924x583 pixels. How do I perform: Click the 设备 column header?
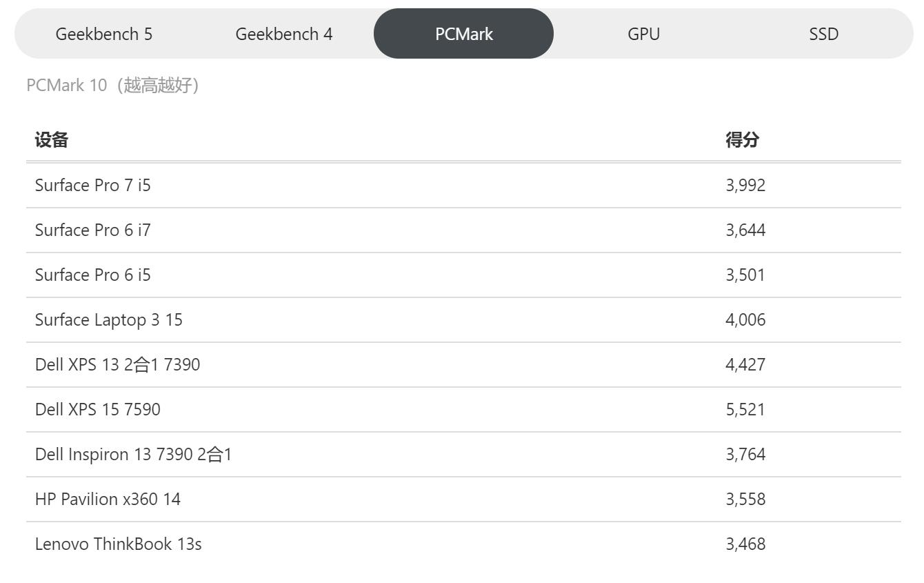[x=52, y=139]
